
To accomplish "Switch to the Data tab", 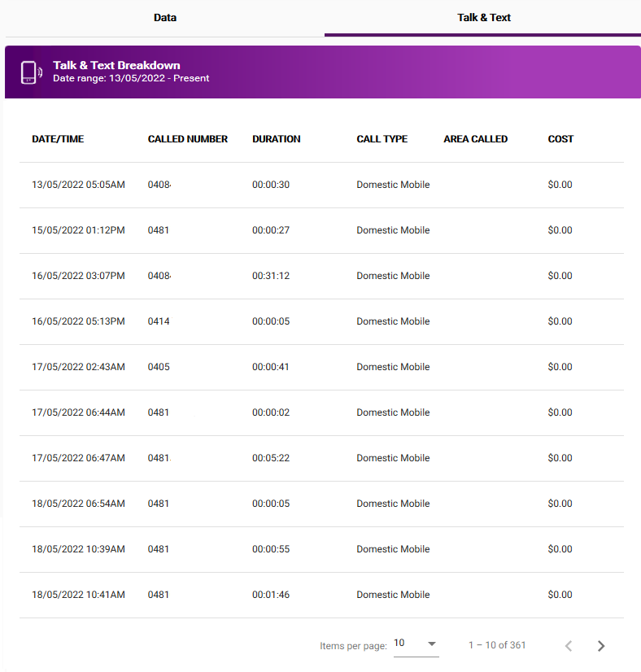I will (164, 17).
